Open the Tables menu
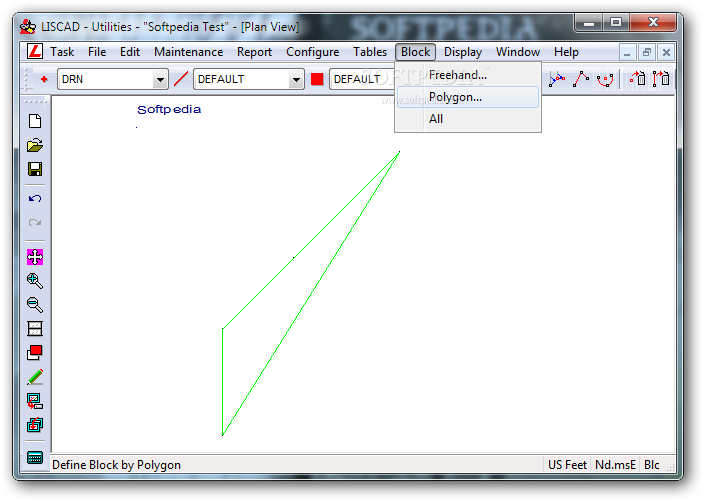The image size is (704, 501). point(370,52)
